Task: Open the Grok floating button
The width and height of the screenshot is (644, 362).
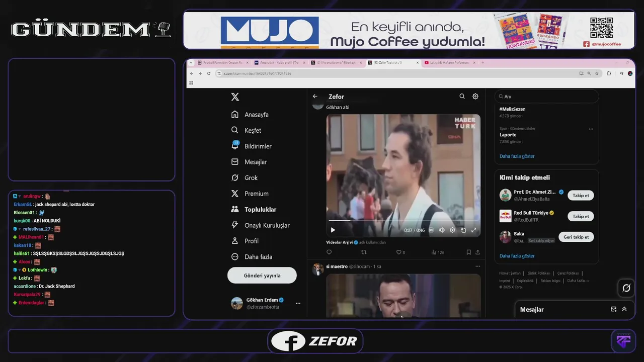Action: pyautogui.click(x=626, y=288)
